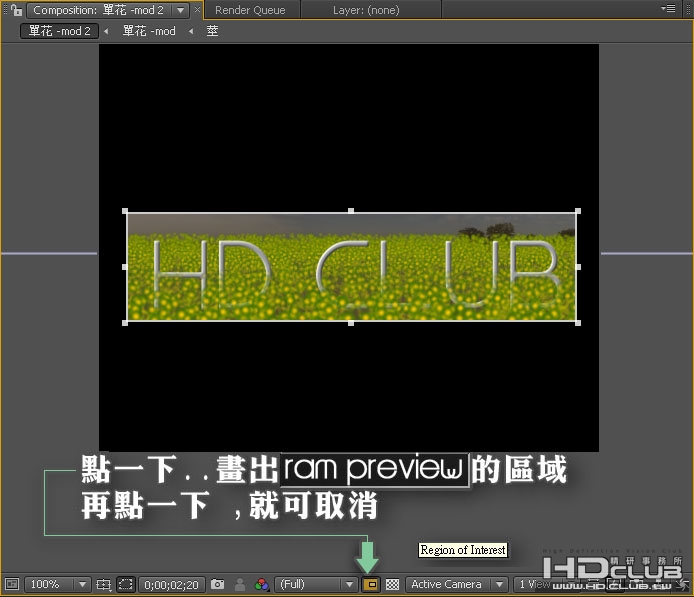Open the panel options menu icon
The image size is (694, 597).
pos(668,8)
